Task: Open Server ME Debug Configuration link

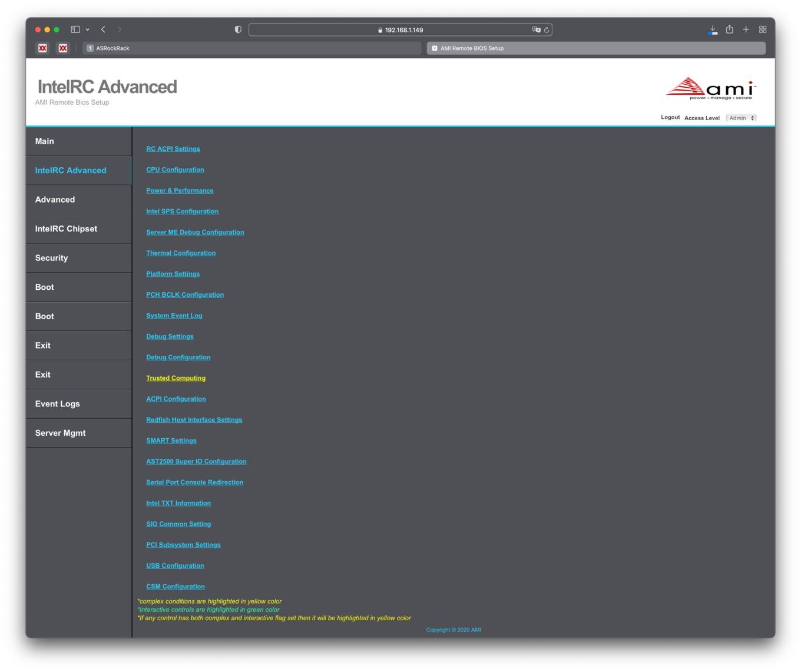Action: coord(195,232)
